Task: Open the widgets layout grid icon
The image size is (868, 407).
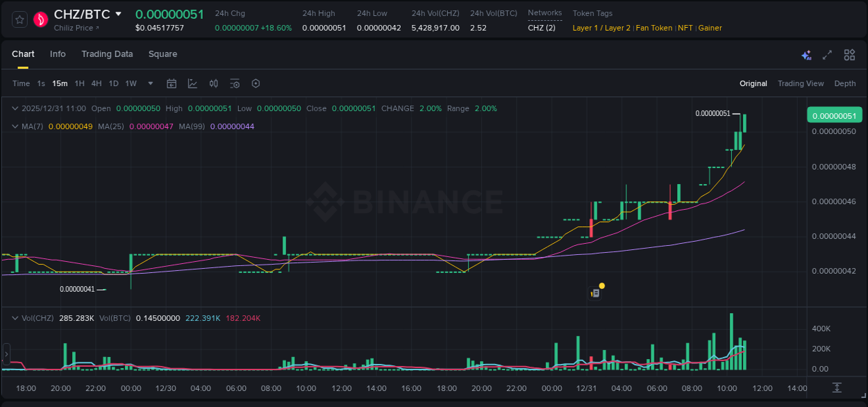Action: [x=849, y=54]
